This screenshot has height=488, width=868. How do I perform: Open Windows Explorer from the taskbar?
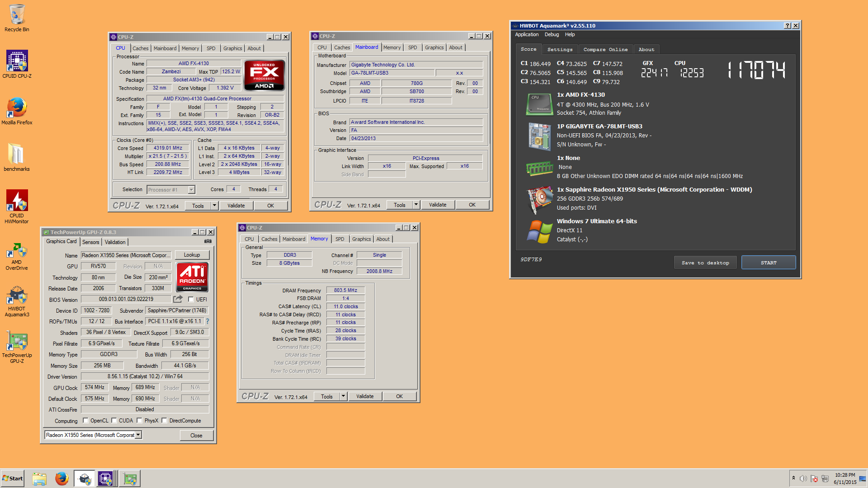[x=39, y=479]
